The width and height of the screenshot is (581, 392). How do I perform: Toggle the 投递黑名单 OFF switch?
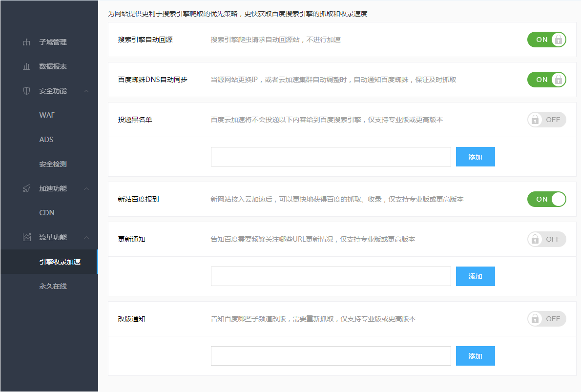546,120
